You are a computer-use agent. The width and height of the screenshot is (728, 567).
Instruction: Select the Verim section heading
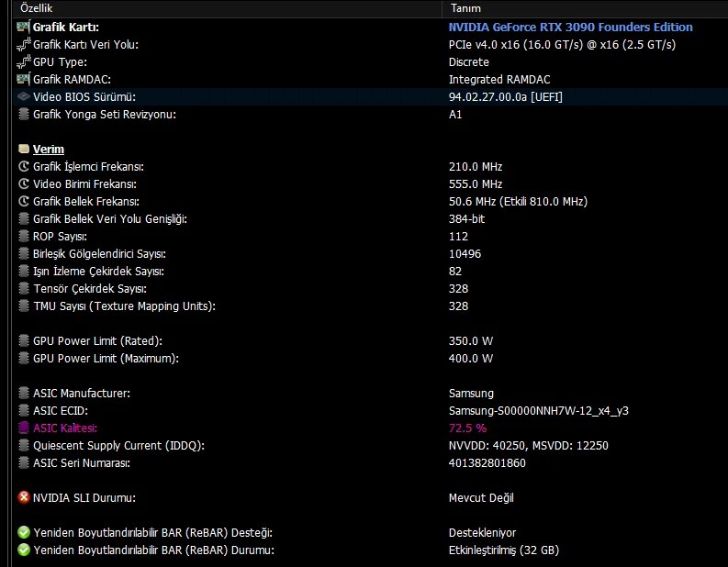tap(49, 150)
